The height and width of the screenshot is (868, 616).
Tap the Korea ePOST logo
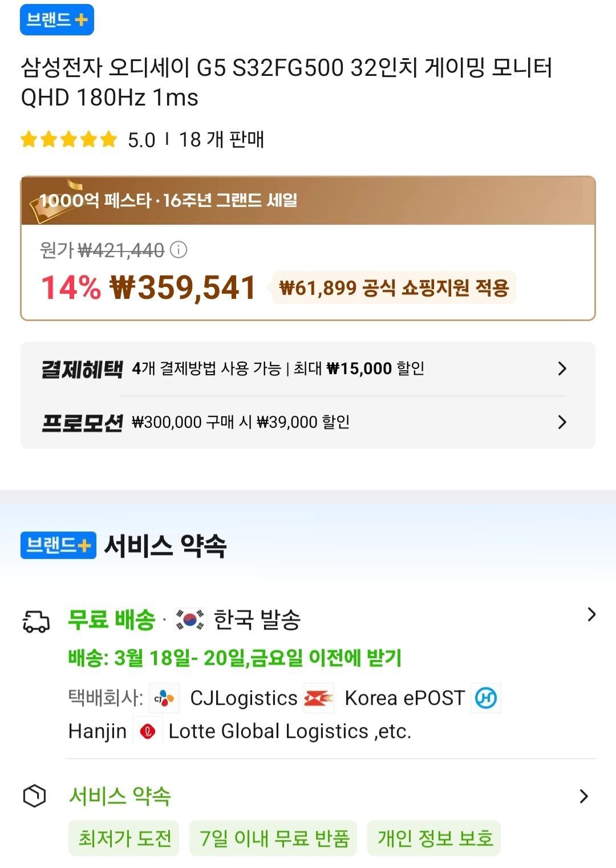click(318, 698)
